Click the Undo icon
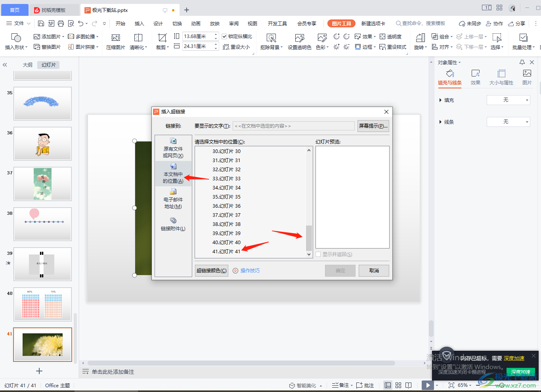The width and height of the screenshot is (541, 392). 81,23
